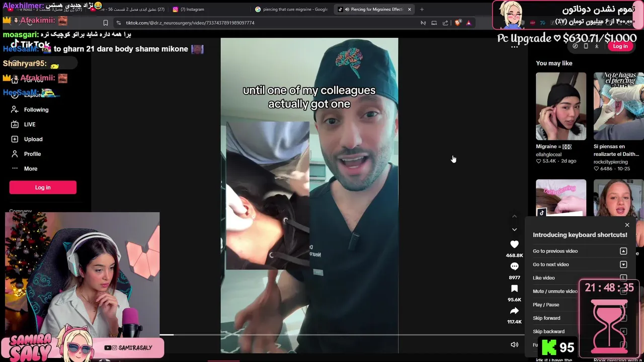Select the Like video shortcut row

click(x=580, y=278)
